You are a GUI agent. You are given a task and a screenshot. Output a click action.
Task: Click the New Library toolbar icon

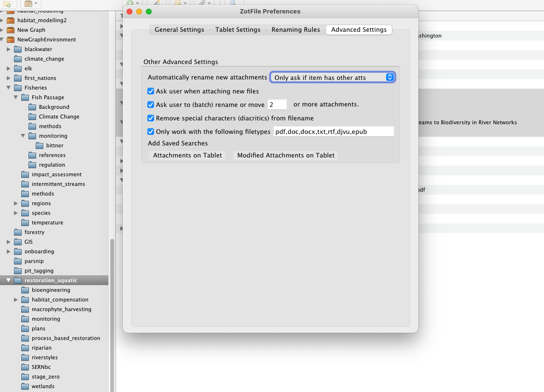coord(28,4)
